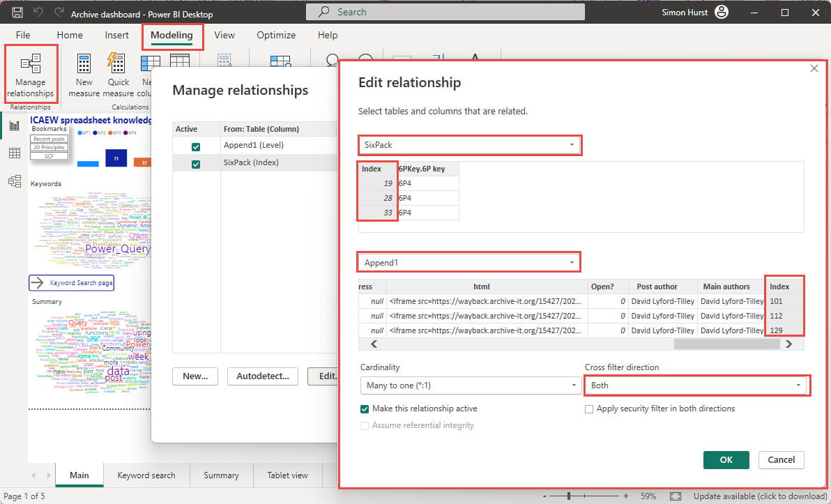831x504 pixels.
Task: Open the Cardinality dropdown
Action: tap(471, 385)
